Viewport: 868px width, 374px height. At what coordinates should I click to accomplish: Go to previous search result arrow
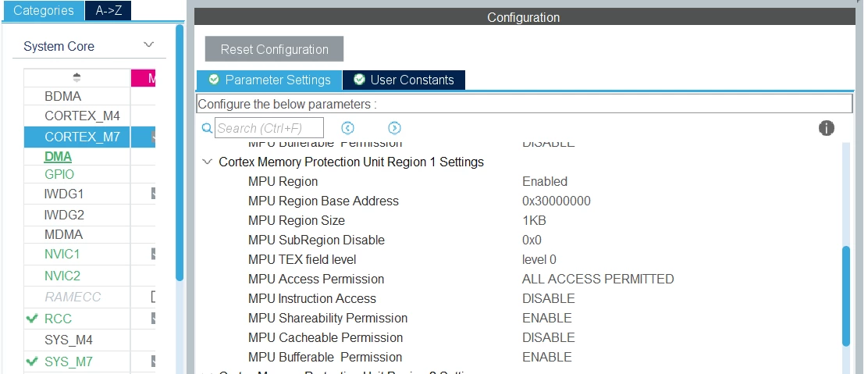(x=347, y=128)
